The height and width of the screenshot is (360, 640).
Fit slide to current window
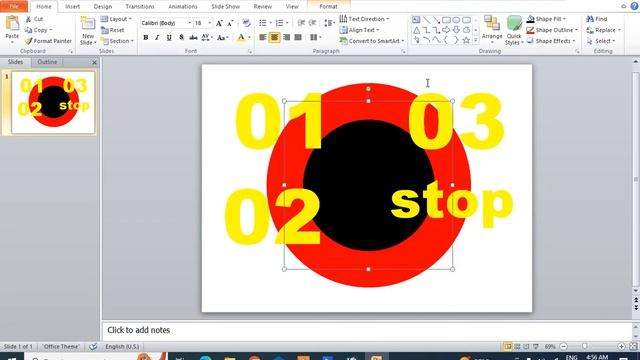(x=634, y=346)
